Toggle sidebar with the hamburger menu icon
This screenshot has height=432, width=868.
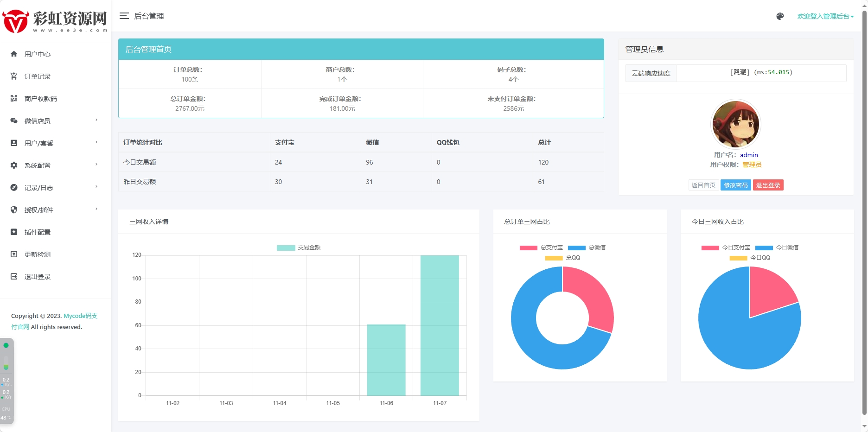(x=124, y=16)
